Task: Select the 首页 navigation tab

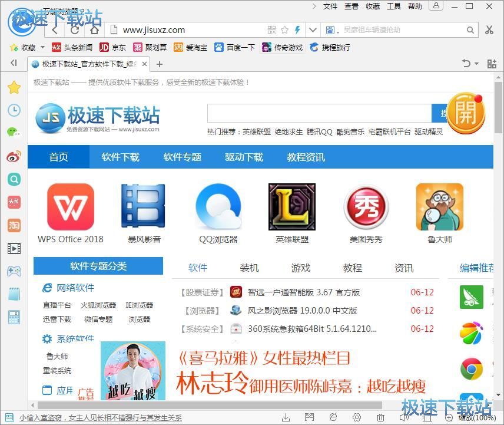Action: click(58, 157)
